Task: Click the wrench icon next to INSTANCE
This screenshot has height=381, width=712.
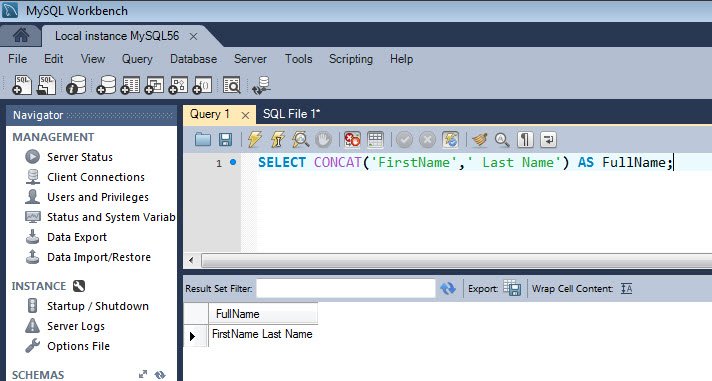Action: (x=79, y=286)
